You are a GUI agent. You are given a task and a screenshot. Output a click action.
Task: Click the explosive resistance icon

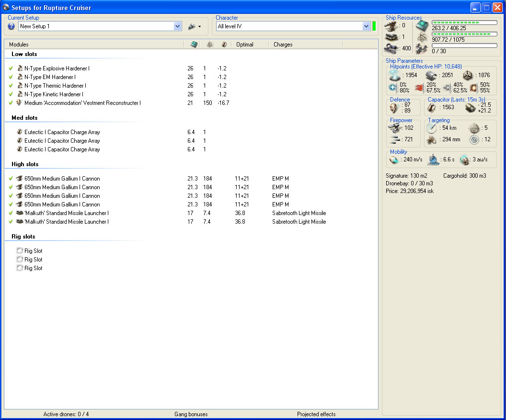(473, 88)
